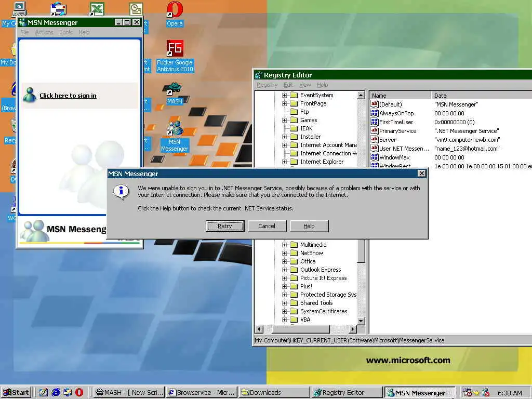Select the FirstTimeUser value icon

pyautogui.click(x=375, y=122)
